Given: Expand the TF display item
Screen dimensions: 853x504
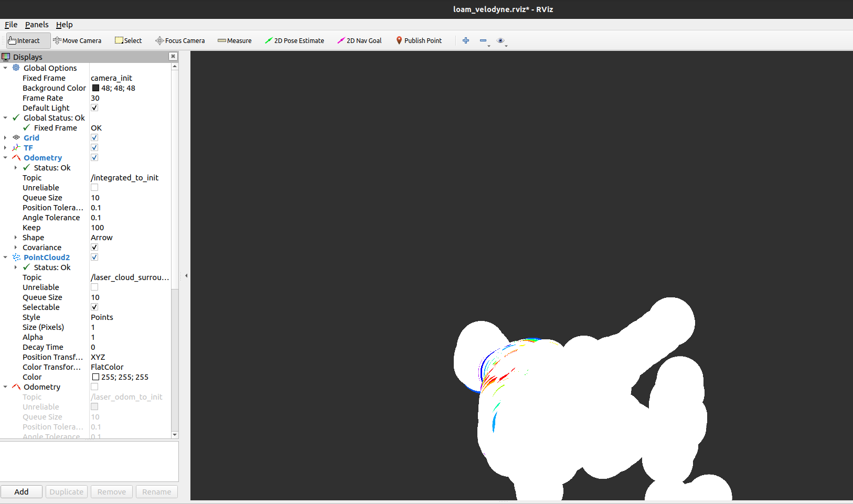Looking at the screenshot, I should pos(5,147).
